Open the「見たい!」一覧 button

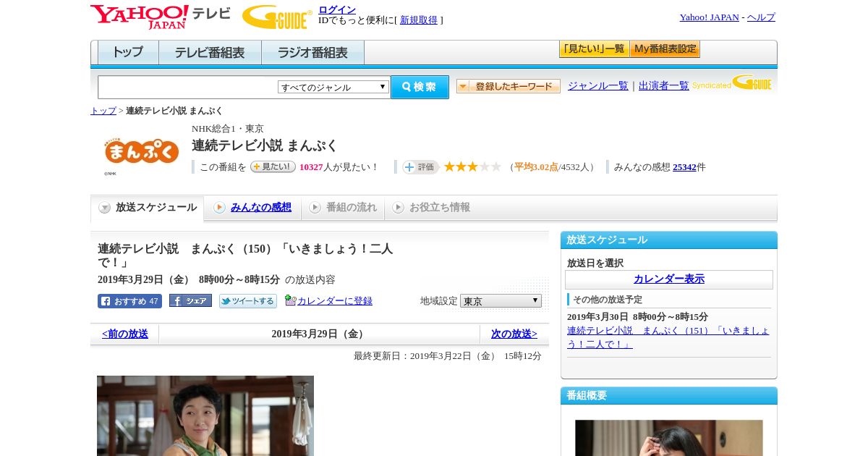click(594, 49)
